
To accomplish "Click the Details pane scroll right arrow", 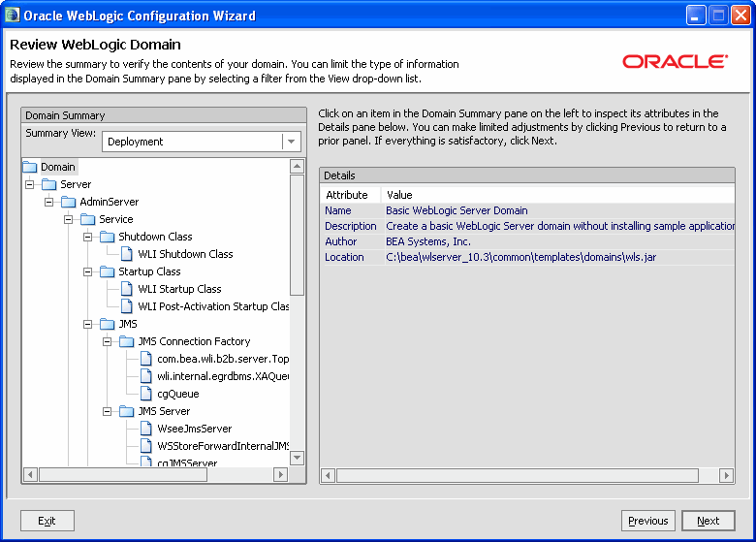I will (x=727, y=476).
